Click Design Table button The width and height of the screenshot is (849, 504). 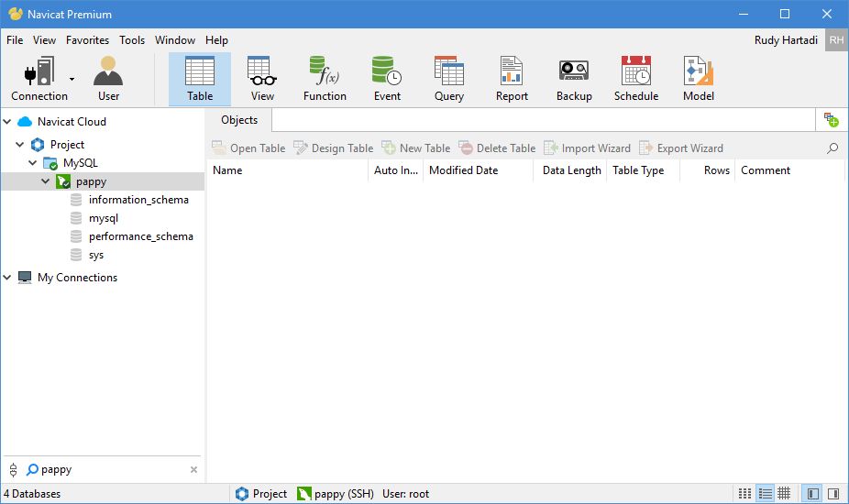(x=333, y=148)
